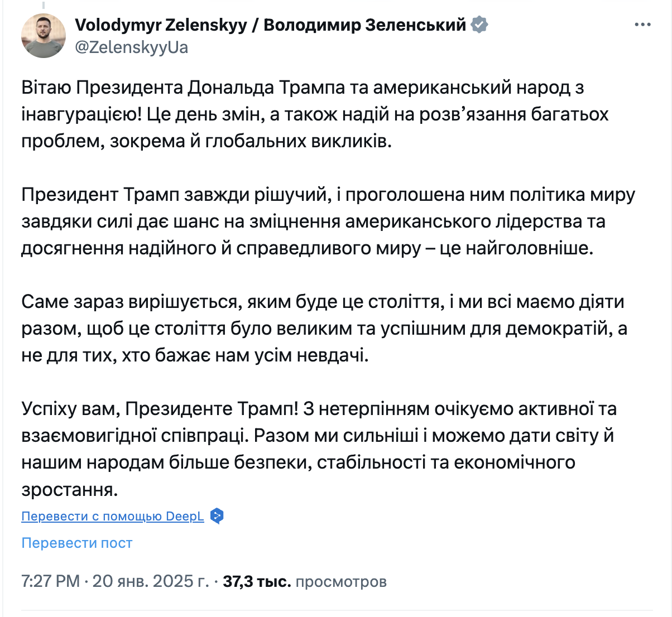This screenshot has height=617, width=672.
Task: Click the date "20 янв. 2025 г."
Action: click(151, 581)
